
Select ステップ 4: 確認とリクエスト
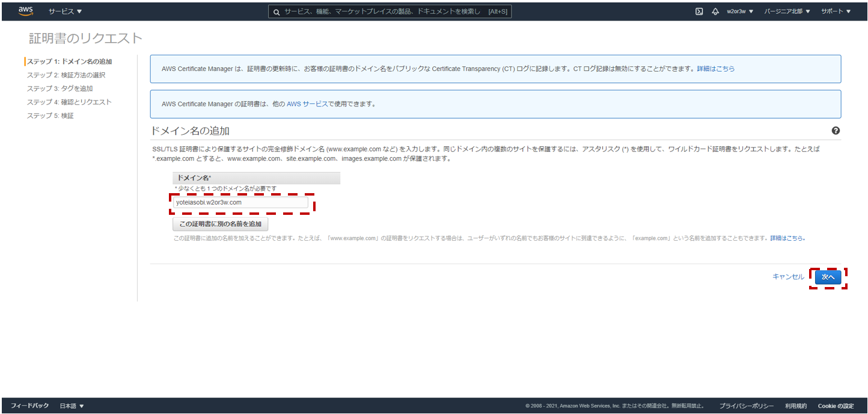[69, 102]
